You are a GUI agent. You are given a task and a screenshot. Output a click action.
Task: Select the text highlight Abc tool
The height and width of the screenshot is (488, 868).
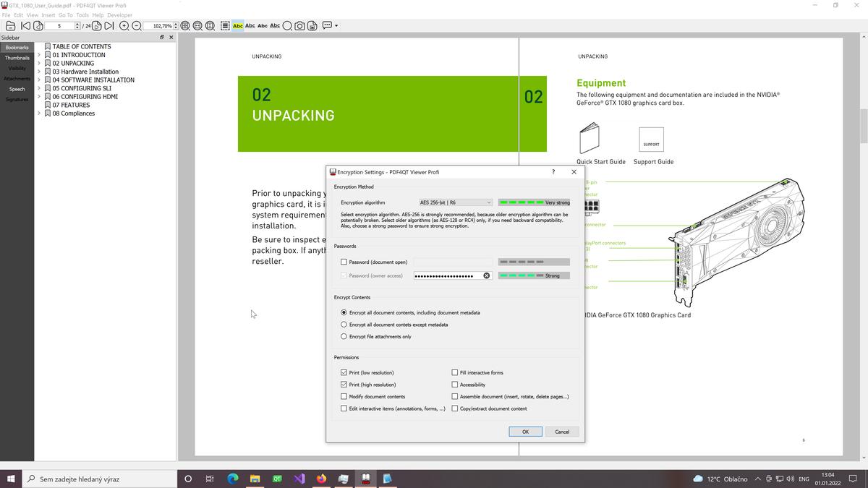237,25
